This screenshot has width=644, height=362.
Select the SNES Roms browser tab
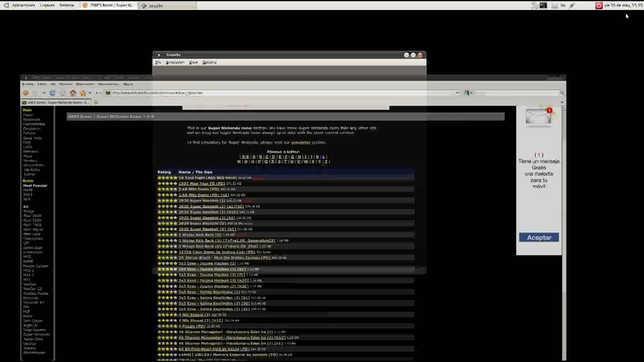pyautogui.click(x=55, y=102)
